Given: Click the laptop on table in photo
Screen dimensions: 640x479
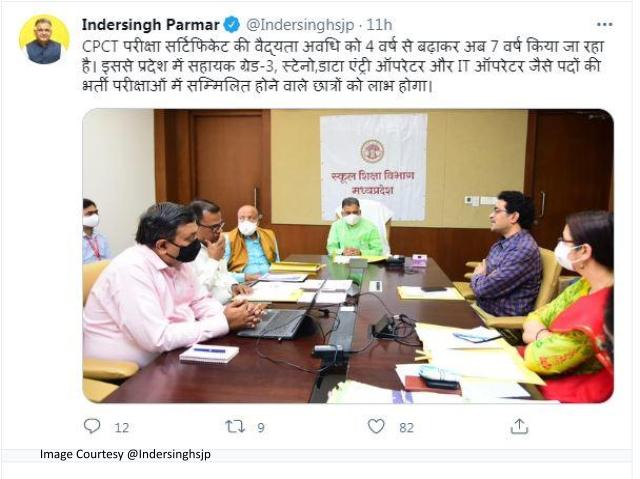Looking at the screenshot, I should [274, 323].
